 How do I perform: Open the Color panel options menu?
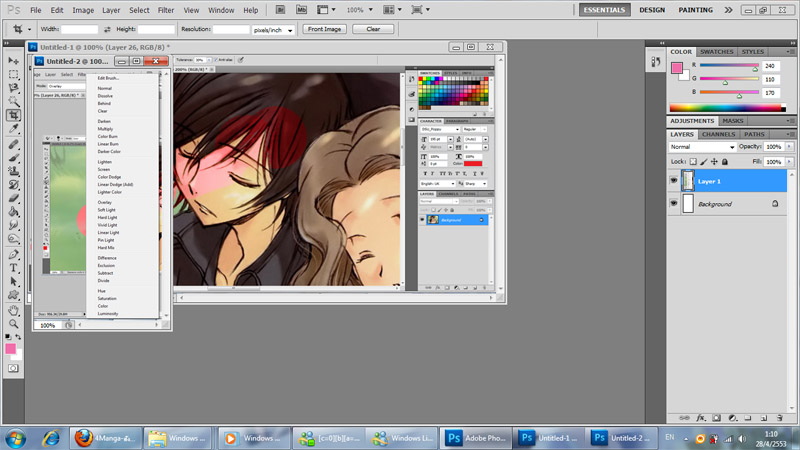[790, 52]
